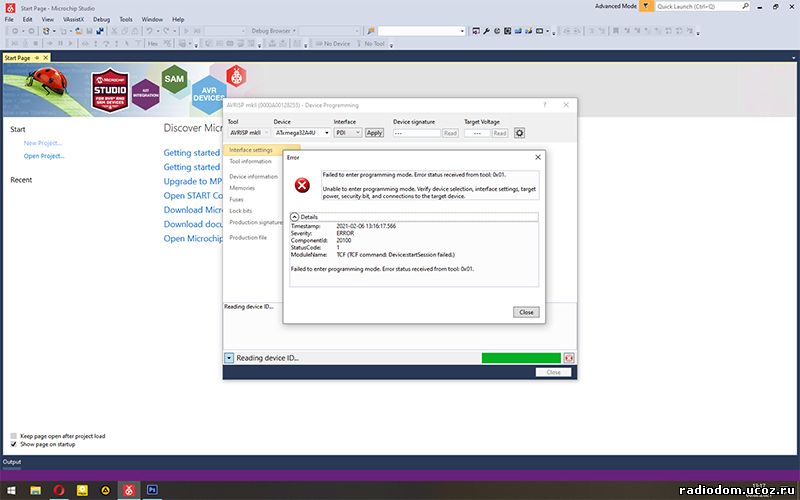Click the Find in Files icon
Viewport: 800px width, 500px height.
click(371, 31)
